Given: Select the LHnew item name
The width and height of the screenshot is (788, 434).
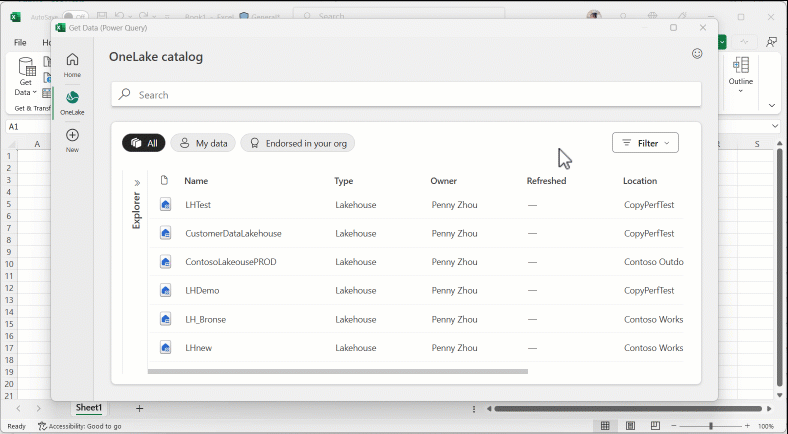Looking at the screenshot, I should click(x=199, y=348).
